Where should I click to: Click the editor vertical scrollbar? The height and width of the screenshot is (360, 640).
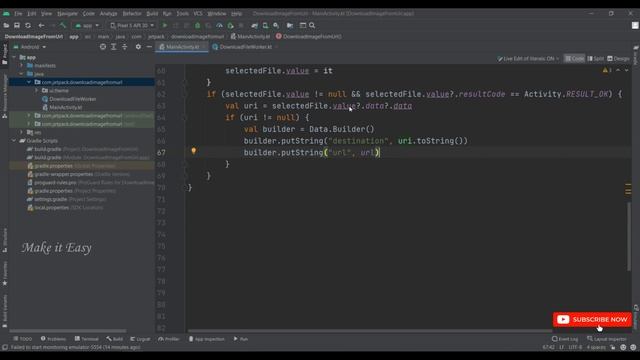coord(629,235)
